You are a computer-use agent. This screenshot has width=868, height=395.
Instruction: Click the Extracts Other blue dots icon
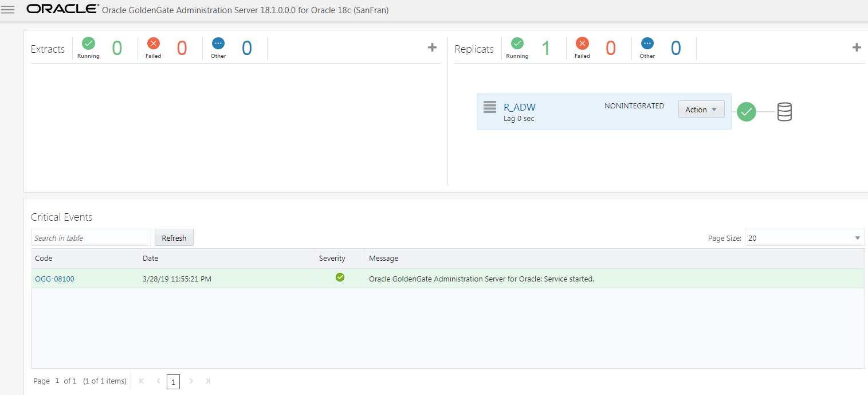(218, 44)
